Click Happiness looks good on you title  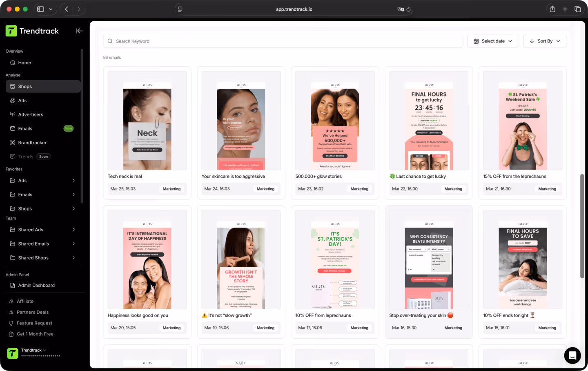138,315
